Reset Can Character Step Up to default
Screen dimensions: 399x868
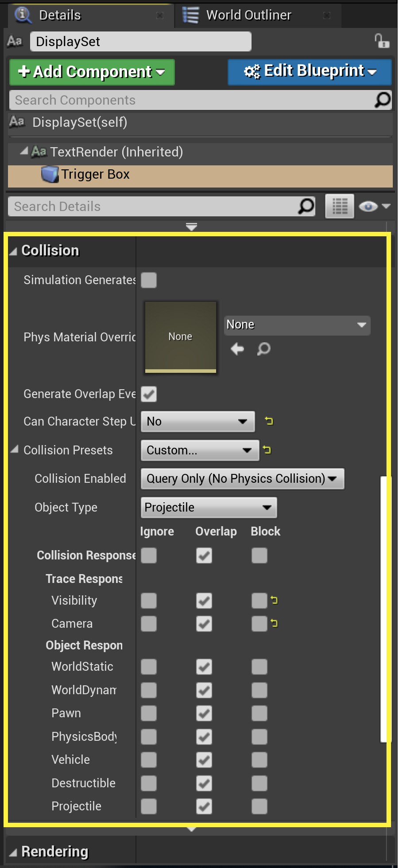(x=269, y=421)
